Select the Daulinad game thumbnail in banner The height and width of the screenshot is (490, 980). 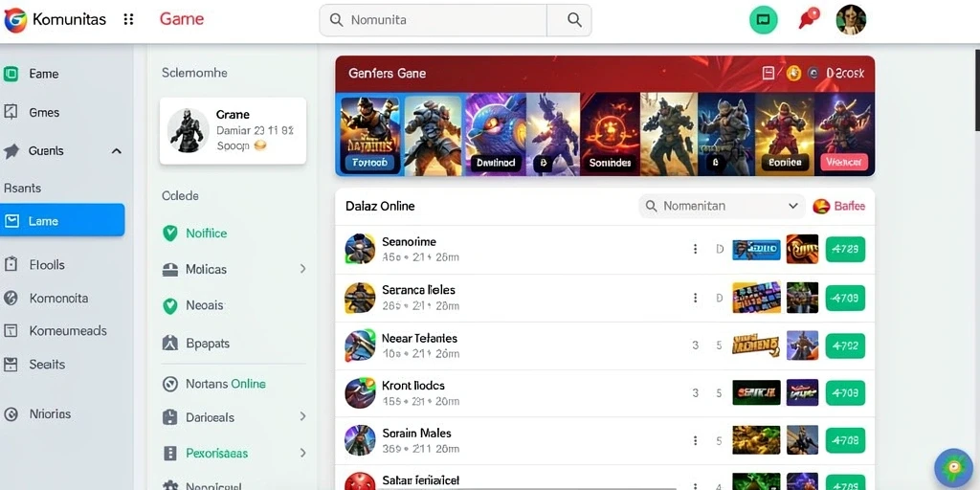point(495,134)
